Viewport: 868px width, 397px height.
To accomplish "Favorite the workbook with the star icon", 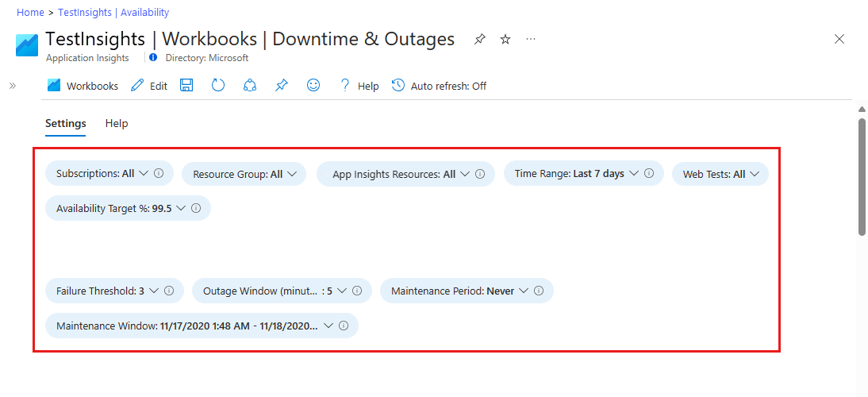I will [505, 40].
